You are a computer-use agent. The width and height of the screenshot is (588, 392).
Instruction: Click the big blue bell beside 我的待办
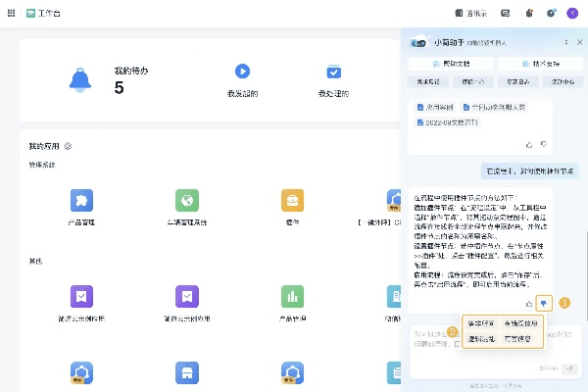point(80,80)
